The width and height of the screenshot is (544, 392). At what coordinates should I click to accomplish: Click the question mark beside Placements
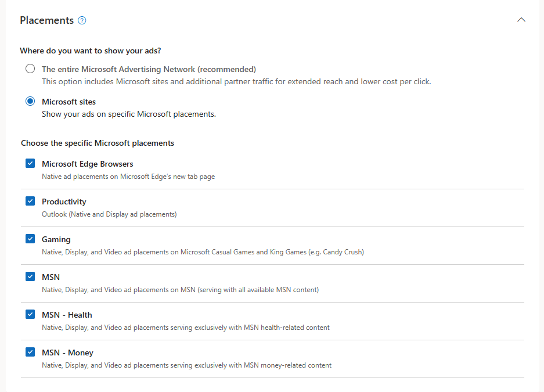point(82,20)
